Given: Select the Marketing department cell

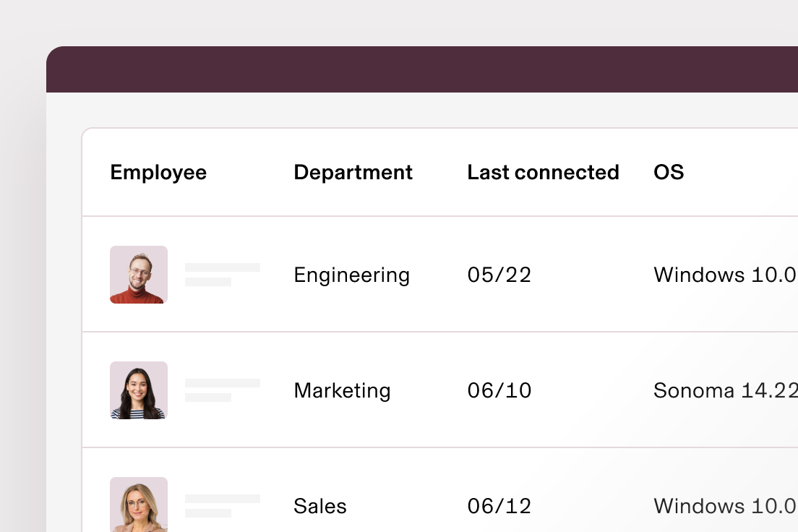Looking at the screenshot, I should 342,391.
